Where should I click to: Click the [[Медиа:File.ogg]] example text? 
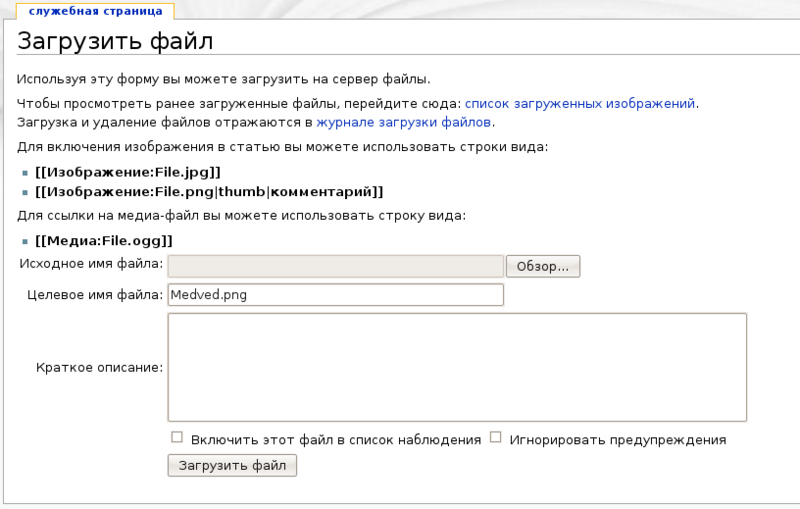(104, 240)
